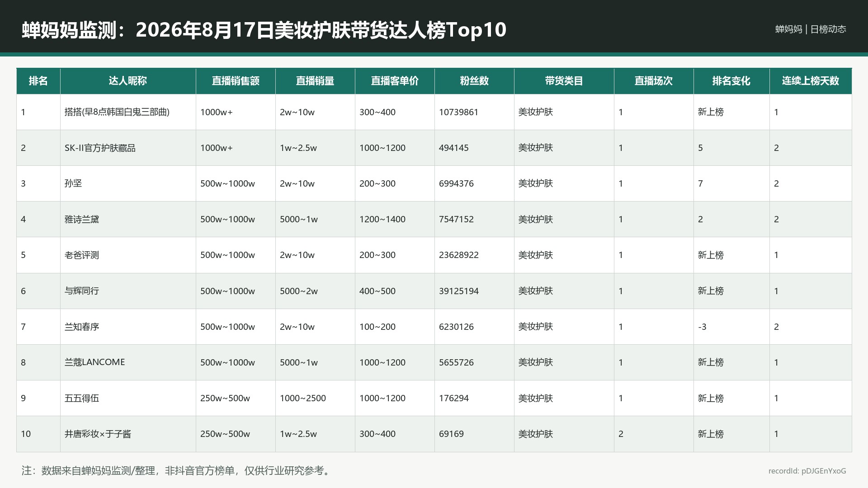868x488 pixels.
Task: Select the name 兰知春序
Action: pos(82,327)
